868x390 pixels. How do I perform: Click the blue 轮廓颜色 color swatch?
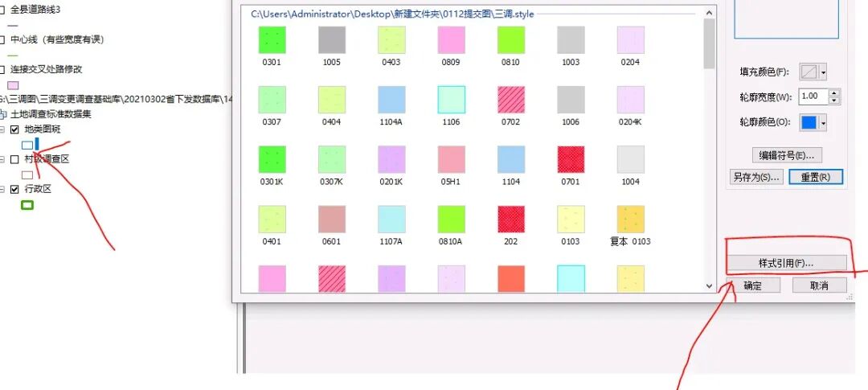pos(809,122)
